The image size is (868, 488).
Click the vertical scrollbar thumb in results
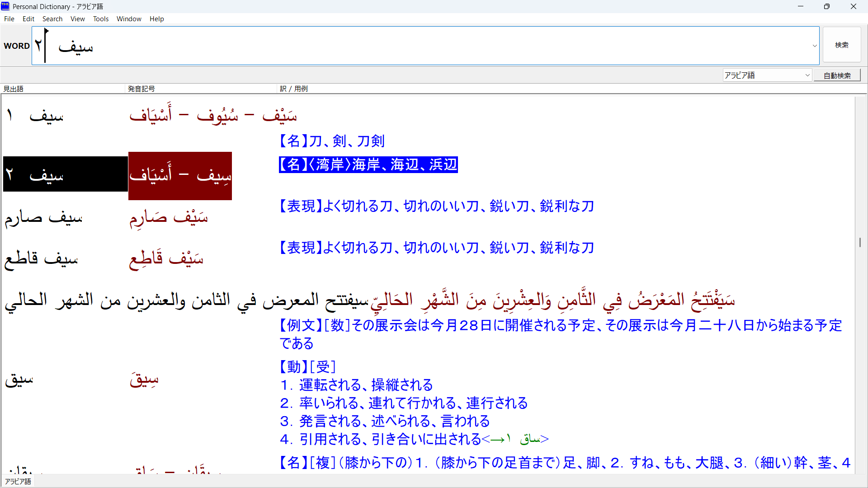point(860,242)
